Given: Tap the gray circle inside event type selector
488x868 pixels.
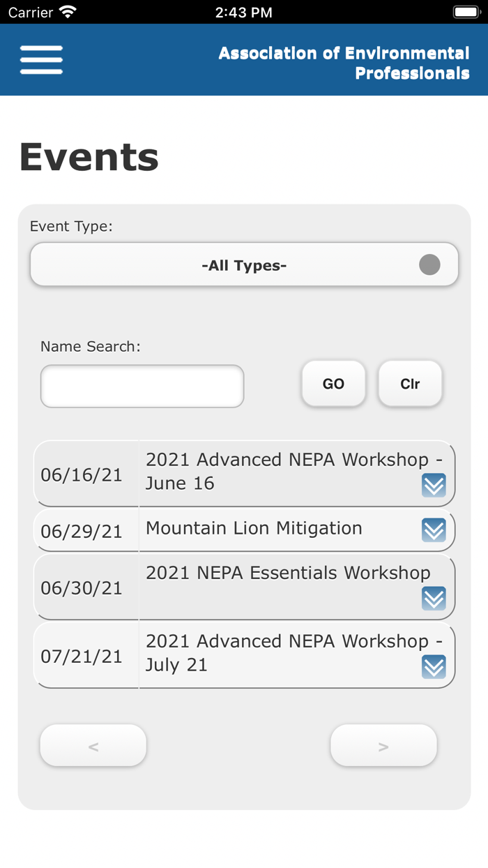Looking at the screenshot, I should click(x=429, y=265).
